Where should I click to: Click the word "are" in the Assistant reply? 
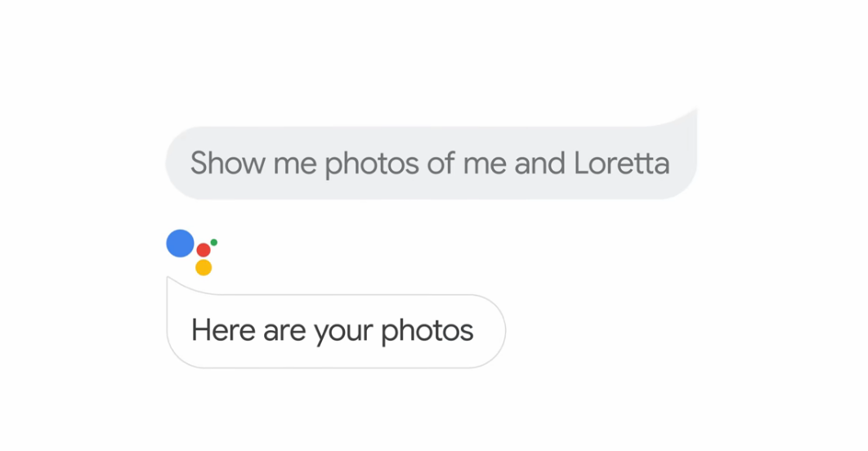[284, 332]
